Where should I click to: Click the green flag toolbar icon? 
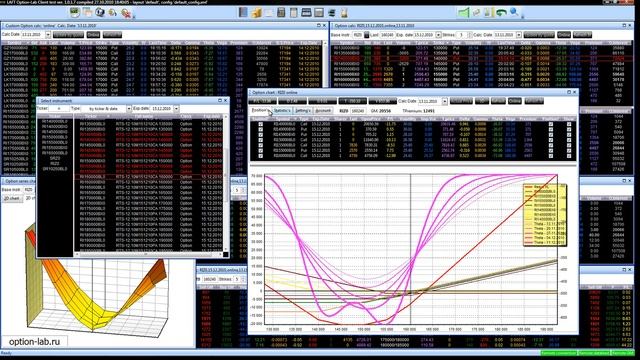[464, 13]
